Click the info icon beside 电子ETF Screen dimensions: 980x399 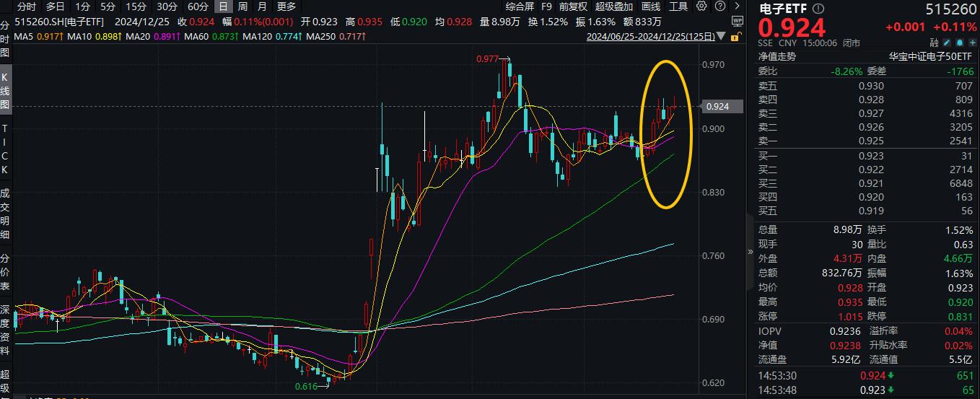click(x=818, y=9)
